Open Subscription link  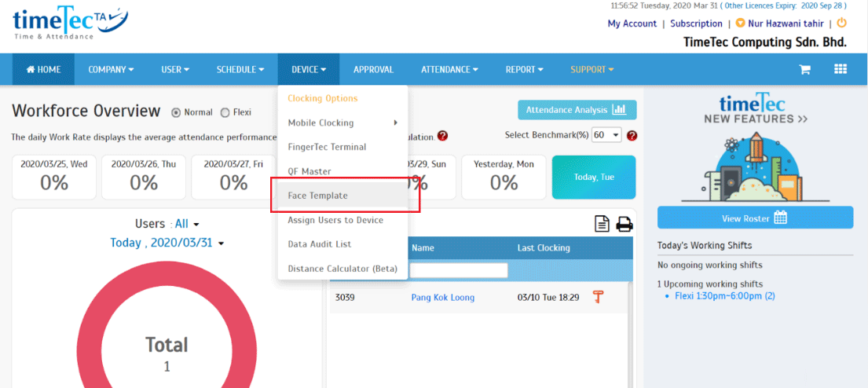[x=697, y=24]
